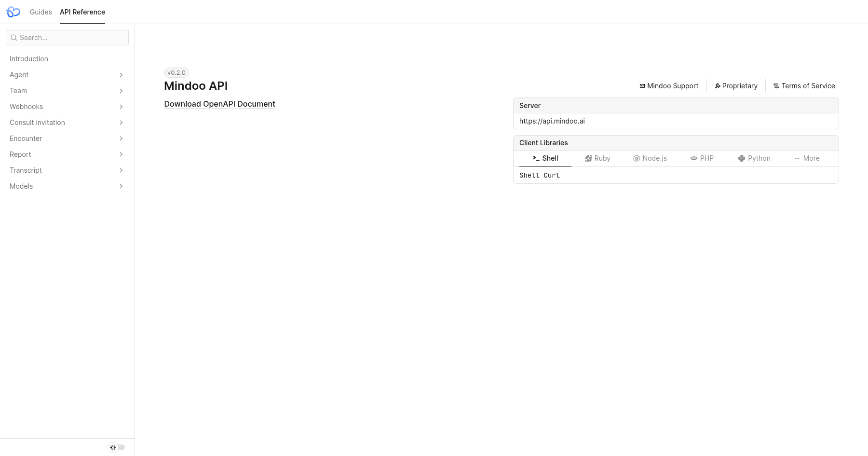
Task: Click the v0.2.0 version badge
Action: click(x=176, y=73)
